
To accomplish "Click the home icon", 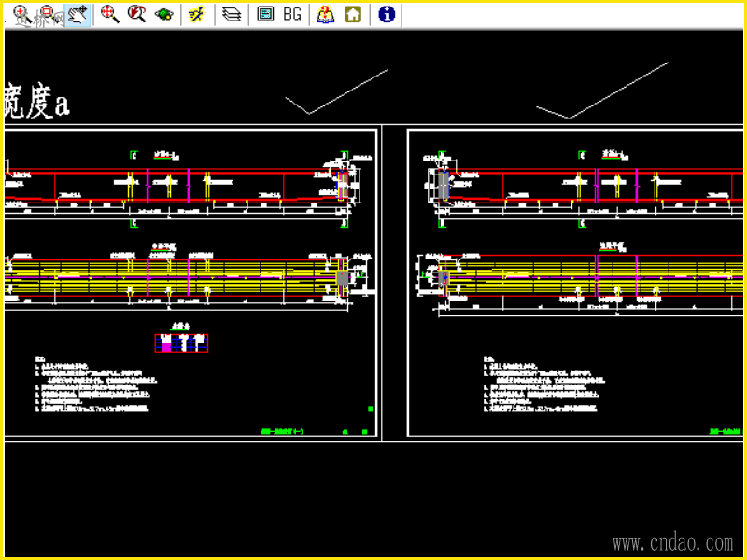I will coord(353,14).
